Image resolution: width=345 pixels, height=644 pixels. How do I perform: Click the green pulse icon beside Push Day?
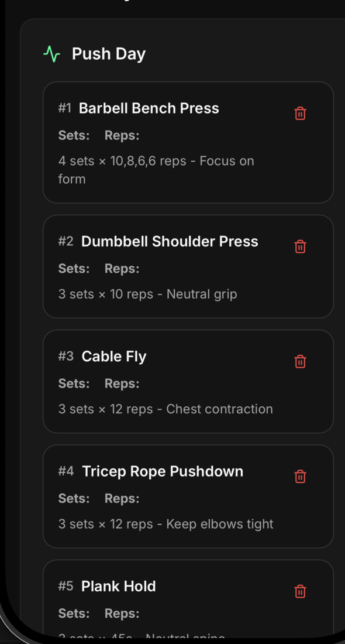(x=53, y=53)
